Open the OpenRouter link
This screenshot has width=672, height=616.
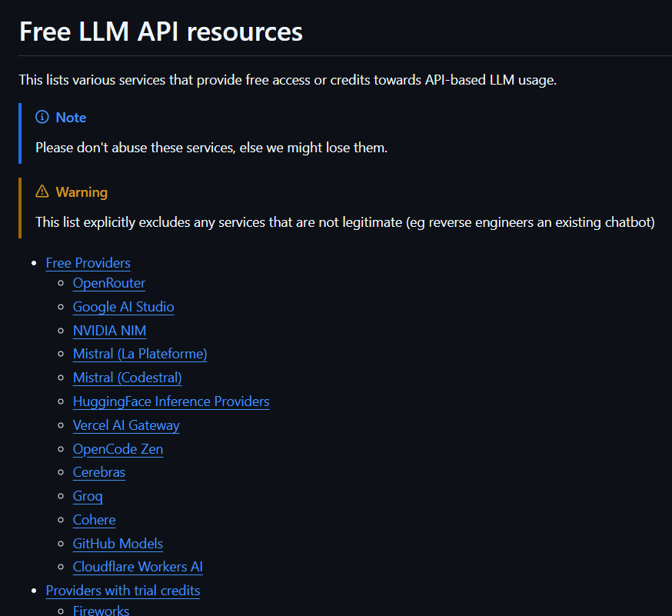pyautogui.click(x=109, y=283)
